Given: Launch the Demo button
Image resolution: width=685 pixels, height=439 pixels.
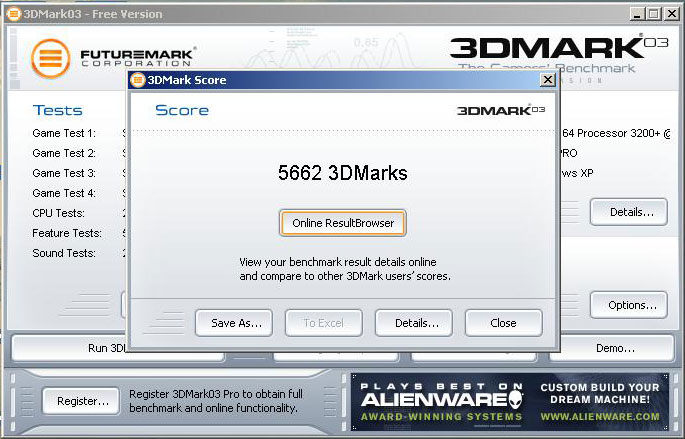Looking at the screenshot, I should [x=612, y=348].
